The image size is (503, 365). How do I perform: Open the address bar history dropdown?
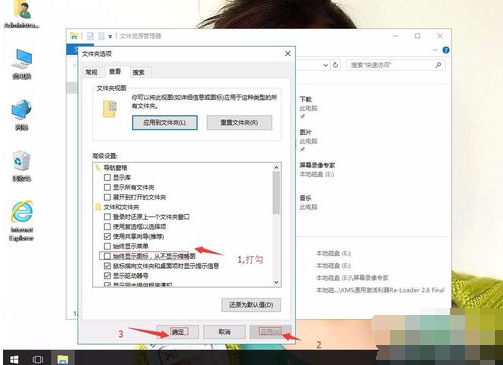326,65
